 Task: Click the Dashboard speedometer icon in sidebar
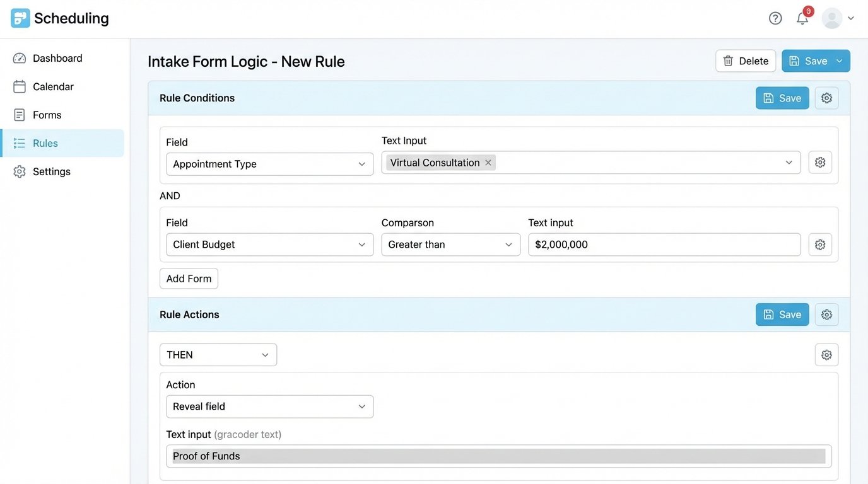[19, 57]
